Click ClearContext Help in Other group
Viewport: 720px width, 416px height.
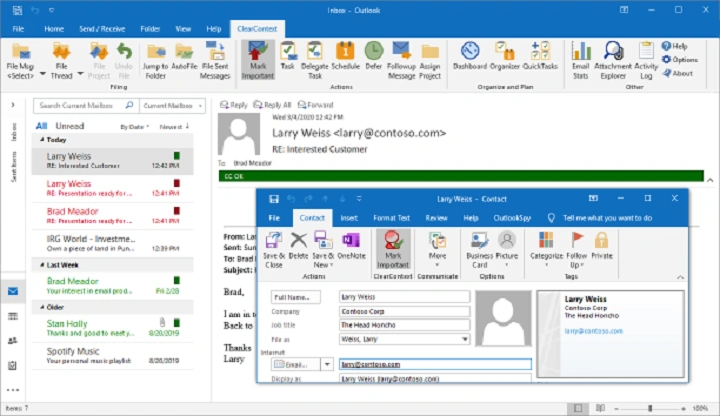[x=675, y=46]
